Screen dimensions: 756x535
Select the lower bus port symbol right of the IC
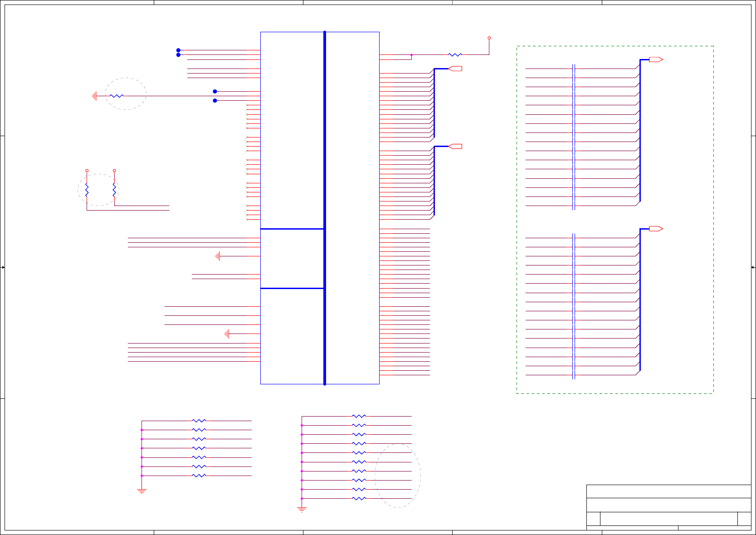(455, 146)
